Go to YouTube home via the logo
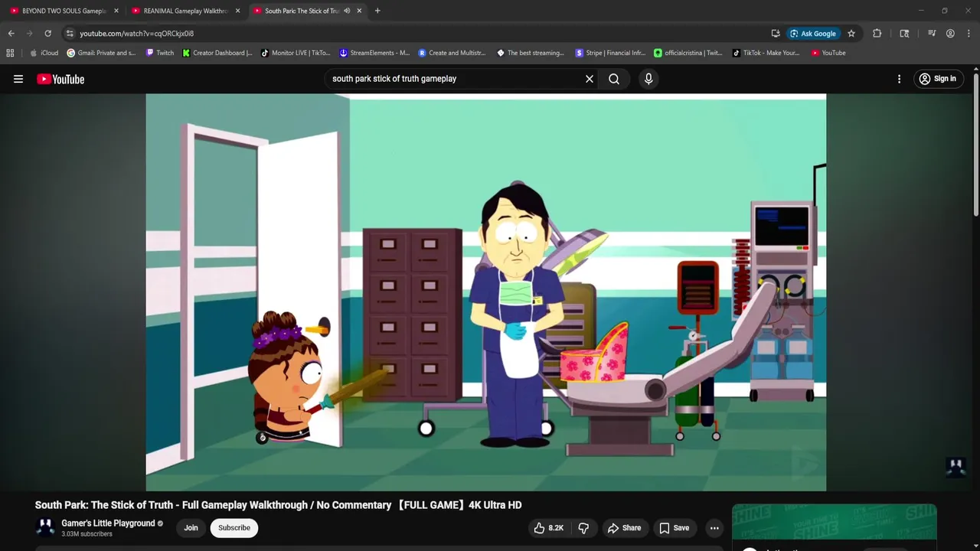 tap(60, 79)
